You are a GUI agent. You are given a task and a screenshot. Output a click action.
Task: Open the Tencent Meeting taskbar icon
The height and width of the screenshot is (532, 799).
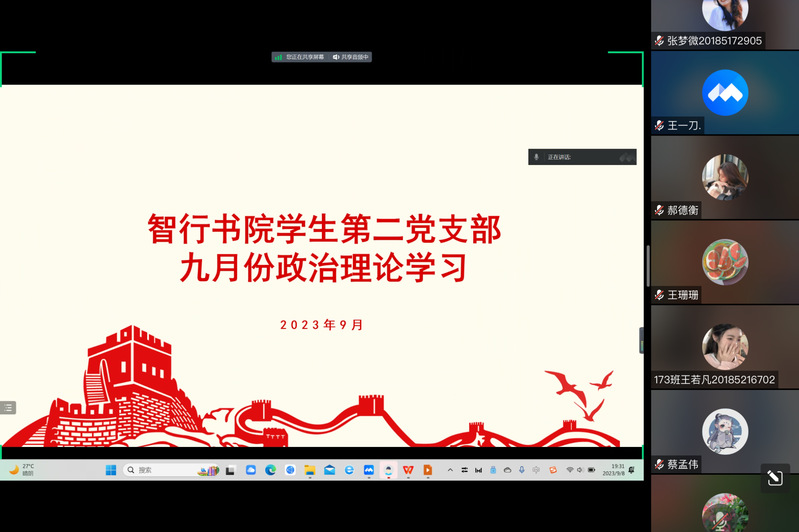[369, 470]
